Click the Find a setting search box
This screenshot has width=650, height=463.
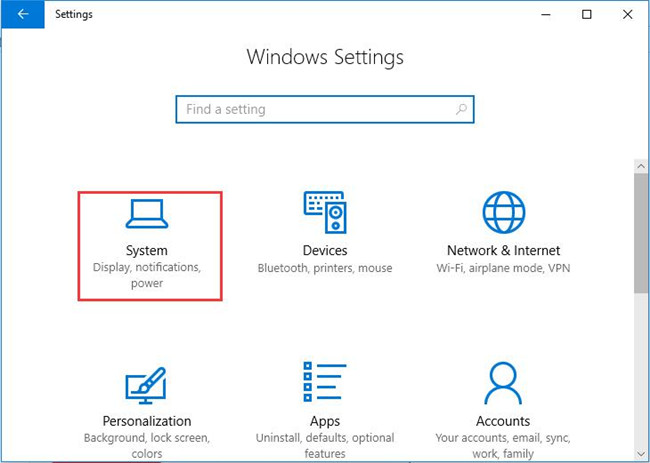[x=325, y=109]
